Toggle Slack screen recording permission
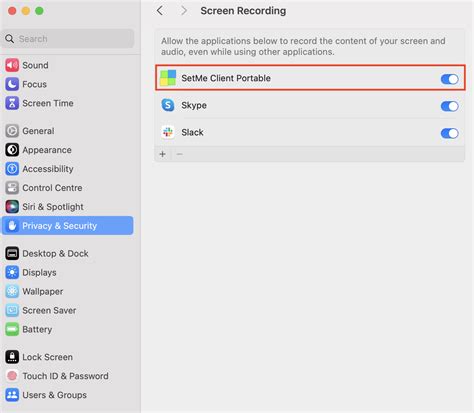Viewport: 474px width, 413px height. [449, 133]
